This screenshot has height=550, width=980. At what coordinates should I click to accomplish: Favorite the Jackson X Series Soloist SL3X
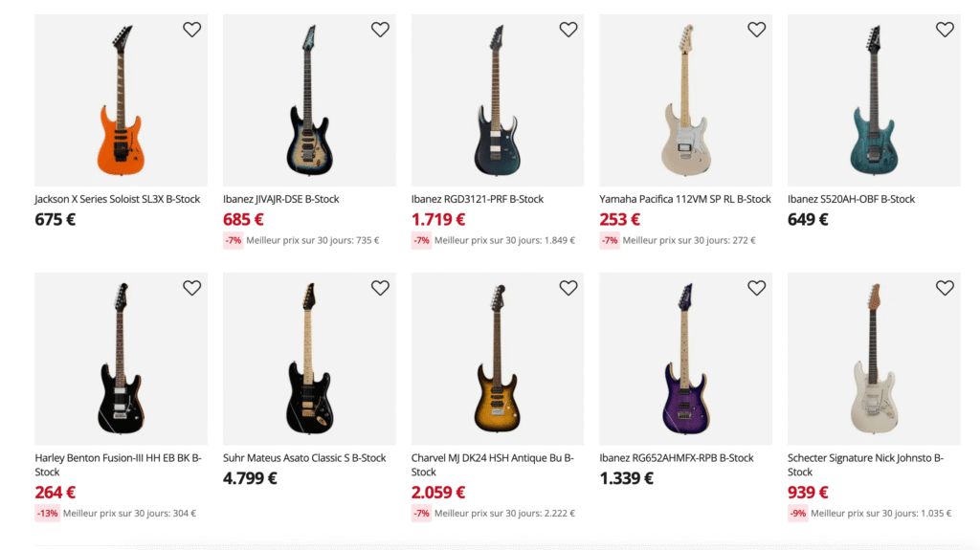191,30
